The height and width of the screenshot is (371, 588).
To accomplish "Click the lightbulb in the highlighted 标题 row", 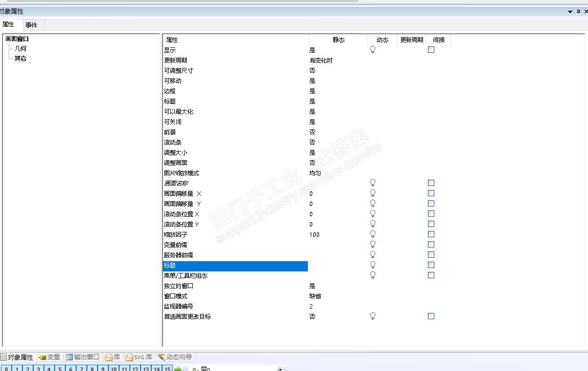I will point(373,265).
